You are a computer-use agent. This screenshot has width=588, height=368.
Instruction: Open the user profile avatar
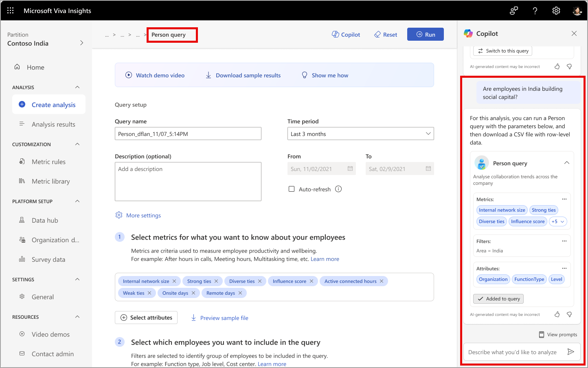pyautogui.click(x=577, y=11)
